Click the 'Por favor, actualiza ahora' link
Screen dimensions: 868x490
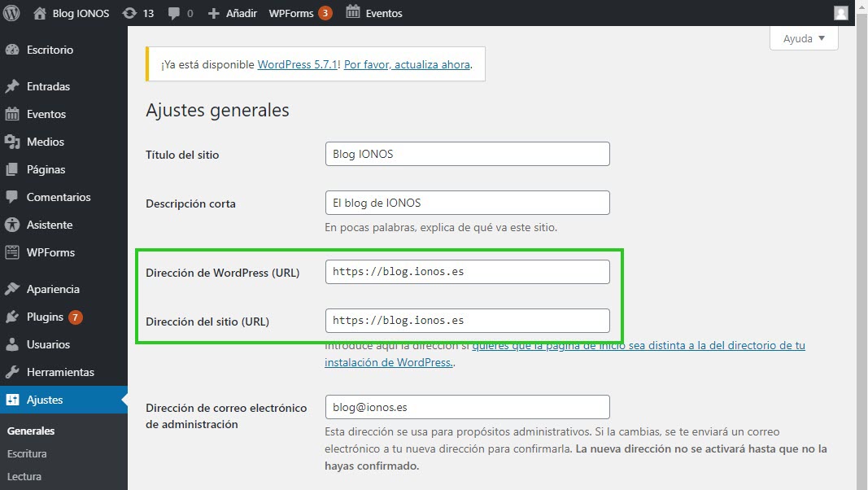point(407,64)
